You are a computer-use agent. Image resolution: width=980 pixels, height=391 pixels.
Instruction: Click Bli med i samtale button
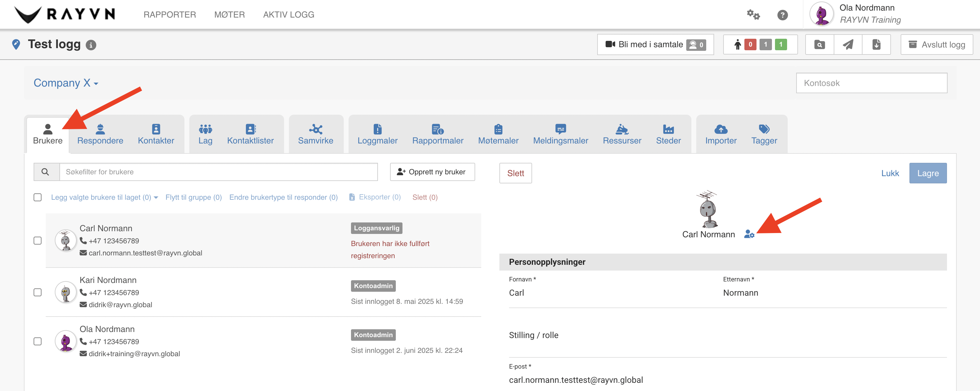click(x=655, y=44)
